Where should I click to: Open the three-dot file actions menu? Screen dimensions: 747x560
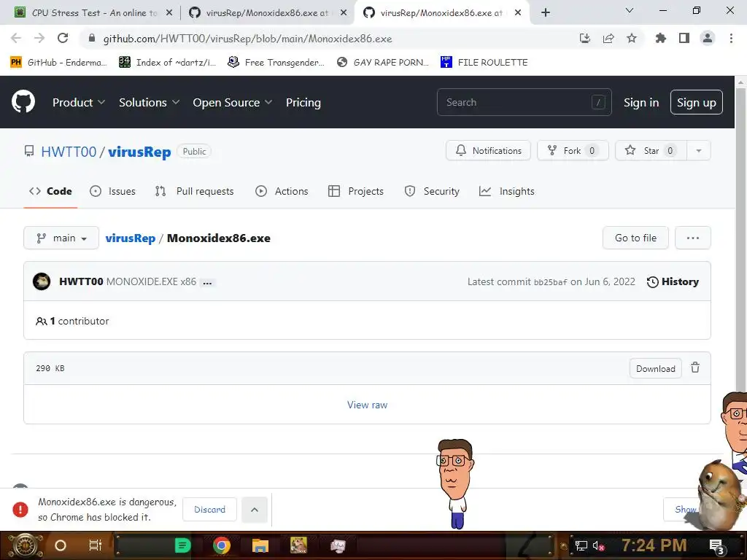pos(693,238)
